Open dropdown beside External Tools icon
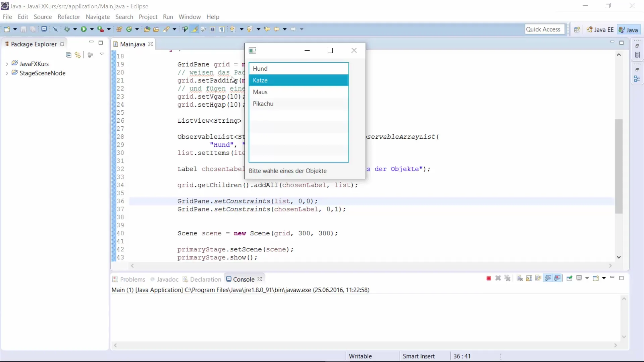 coord(109,29)
